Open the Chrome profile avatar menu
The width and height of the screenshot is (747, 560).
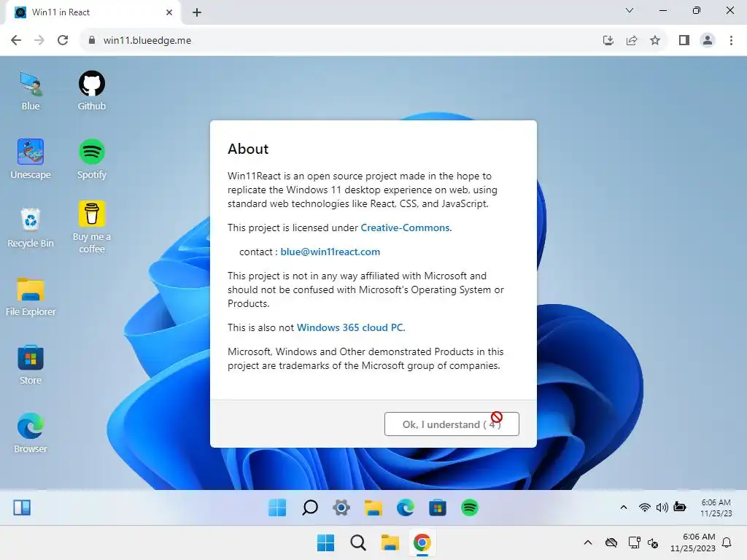(708, 40)
